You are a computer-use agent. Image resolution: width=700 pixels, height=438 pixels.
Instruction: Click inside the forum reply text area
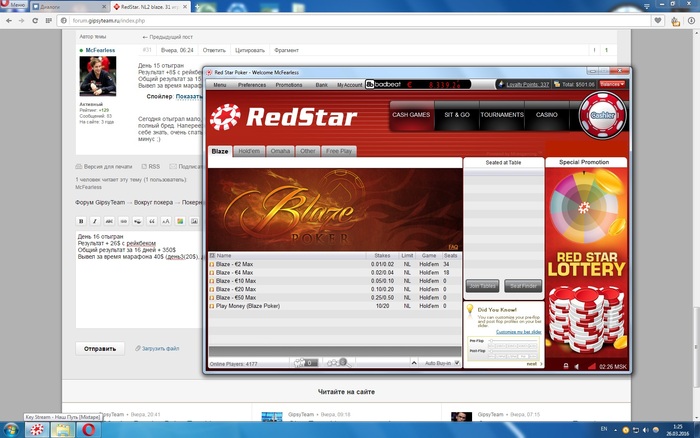point(139,279)
